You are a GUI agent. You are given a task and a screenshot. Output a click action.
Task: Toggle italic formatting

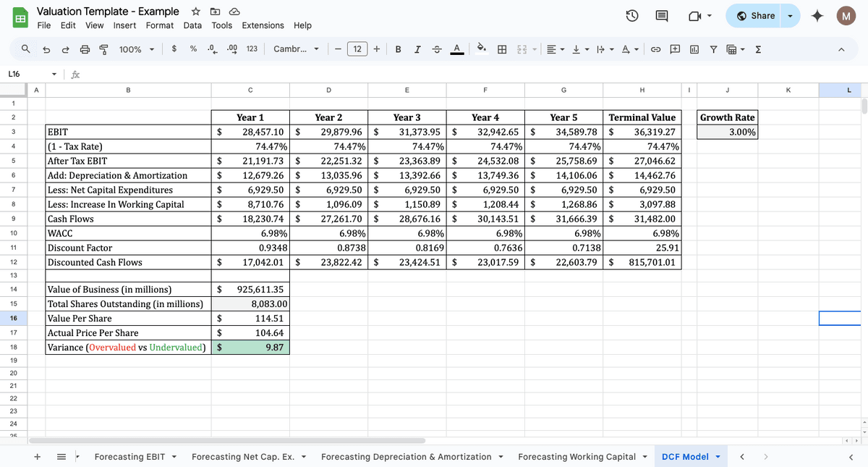(x=417, y=49)
